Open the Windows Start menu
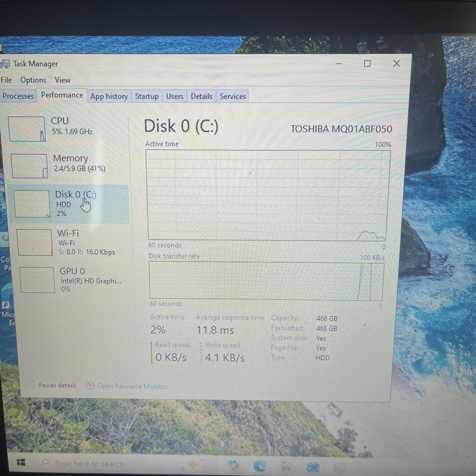476x476 pixels. [21, 462]
